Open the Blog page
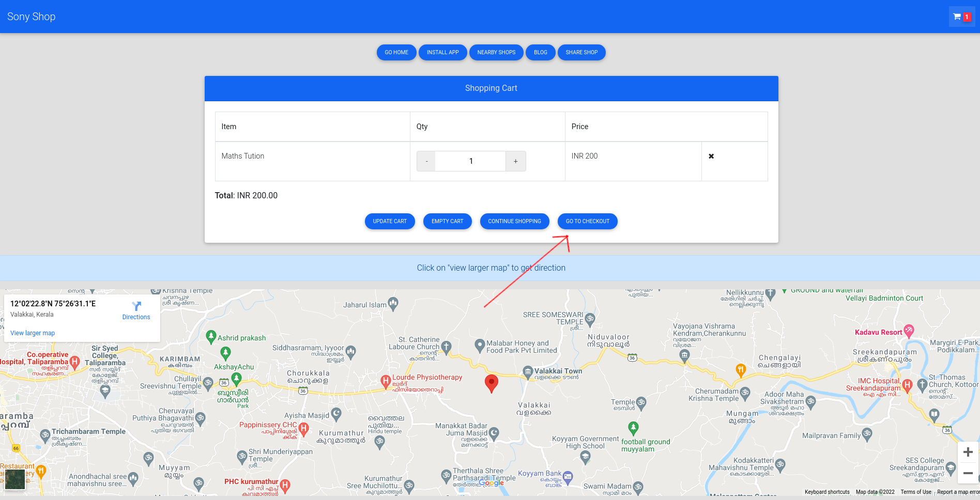 coord(541,52)
